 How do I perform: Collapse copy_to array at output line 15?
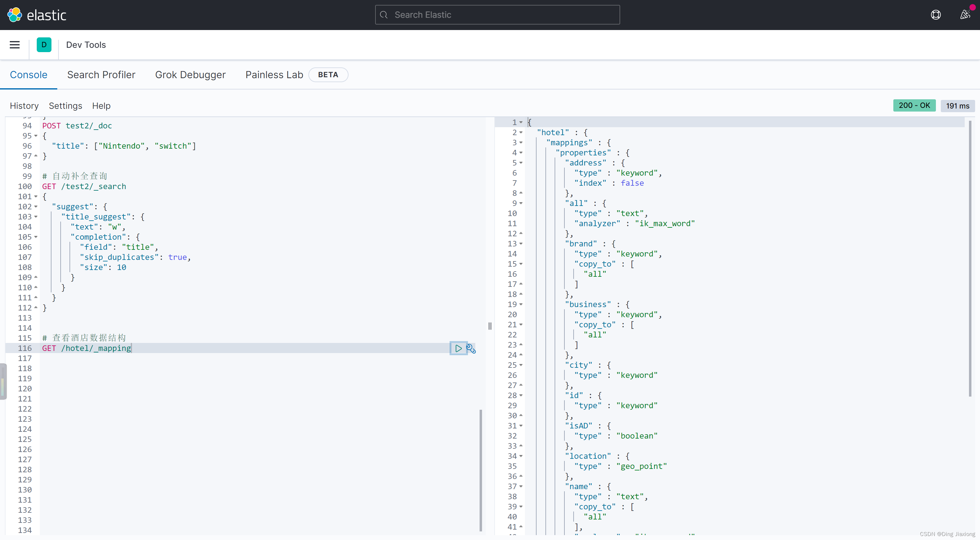pos(521,264)
